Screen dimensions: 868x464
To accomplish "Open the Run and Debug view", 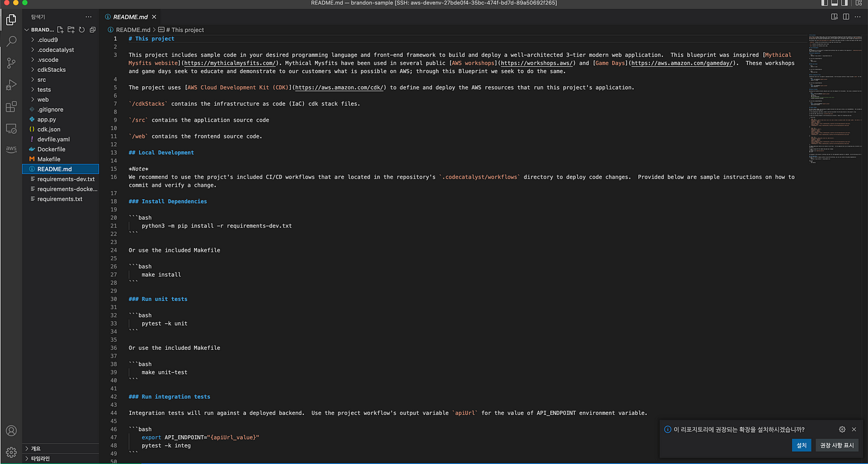I will pyautogui.click(x=11, y=85).
